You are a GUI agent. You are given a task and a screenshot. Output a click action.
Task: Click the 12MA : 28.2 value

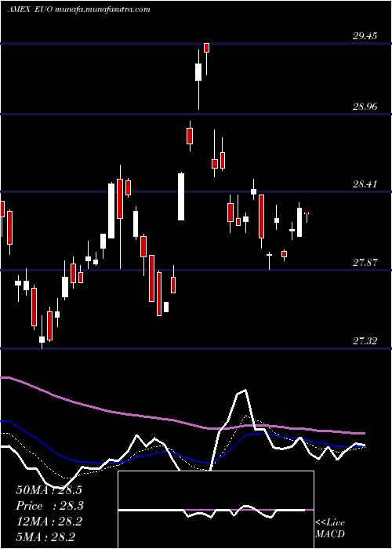pyautogui.click(x=49, y=522)
